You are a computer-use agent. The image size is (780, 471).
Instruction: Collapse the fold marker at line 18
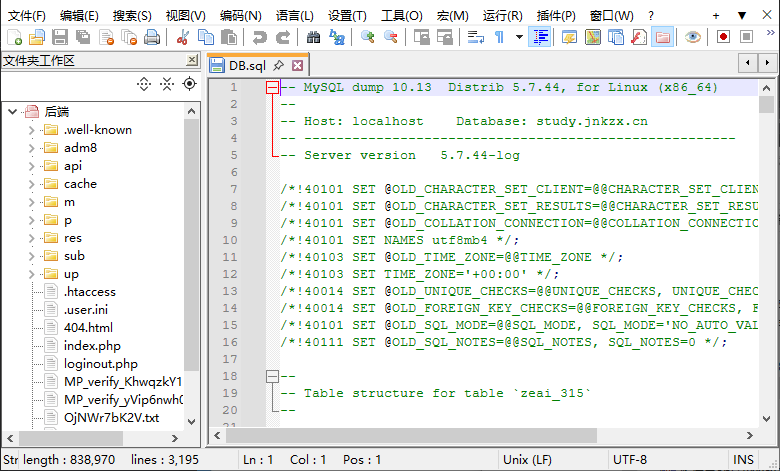pyautogui.click(x=272, y=377)
